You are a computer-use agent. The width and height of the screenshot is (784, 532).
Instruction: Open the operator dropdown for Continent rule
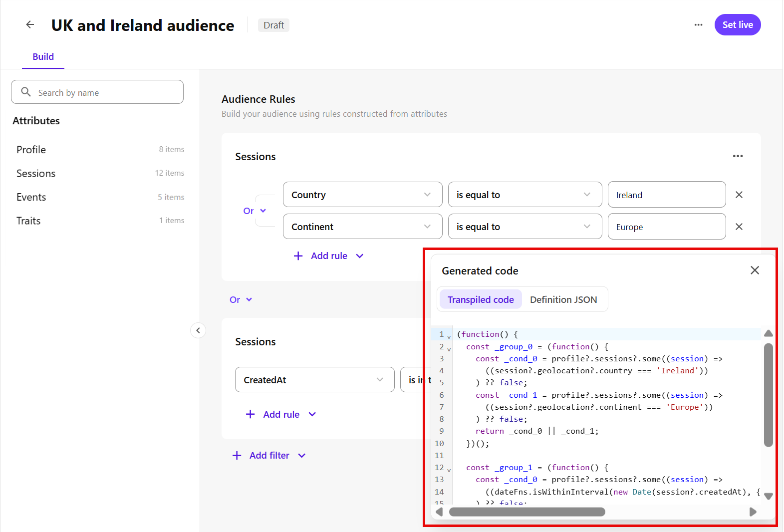[525, 227]
